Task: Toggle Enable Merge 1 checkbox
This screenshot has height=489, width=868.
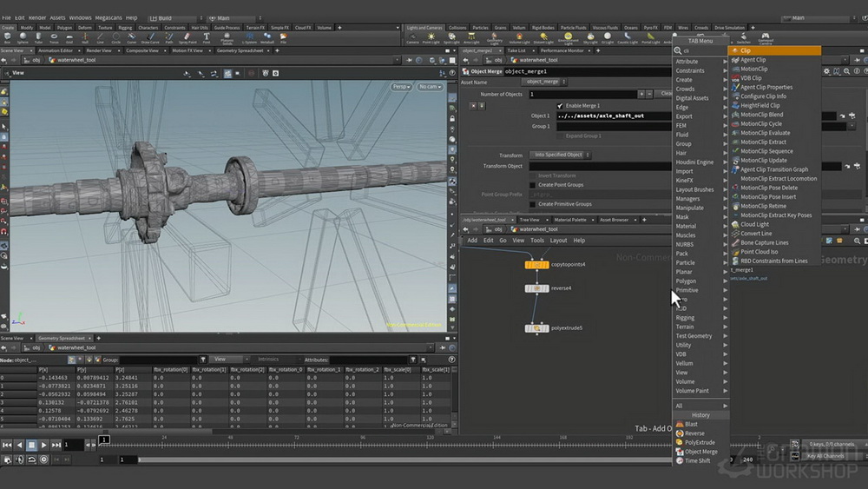Action: [x=560, y=106]
